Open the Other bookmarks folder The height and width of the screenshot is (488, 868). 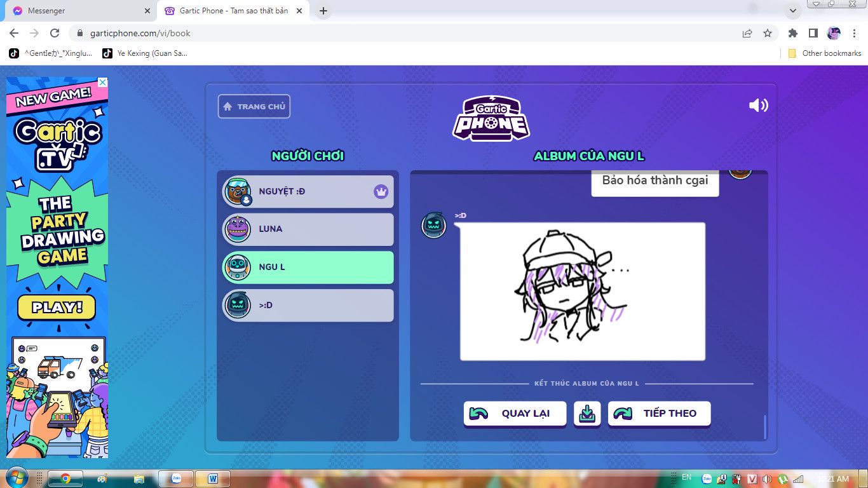825,53
